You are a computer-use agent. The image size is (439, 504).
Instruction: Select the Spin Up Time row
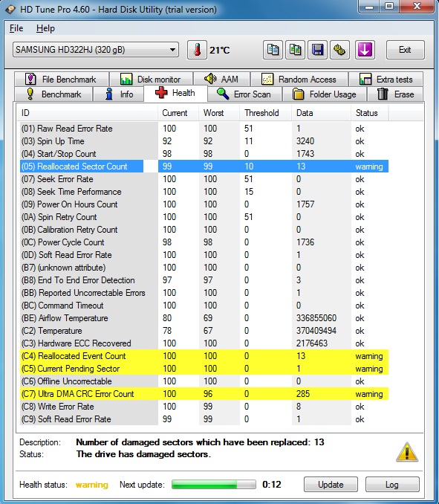tap(204, 141)
